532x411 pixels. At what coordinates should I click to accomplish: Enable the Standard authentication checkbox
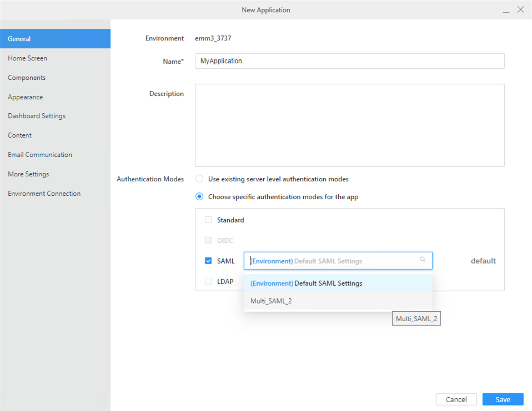tap(208, 220)
